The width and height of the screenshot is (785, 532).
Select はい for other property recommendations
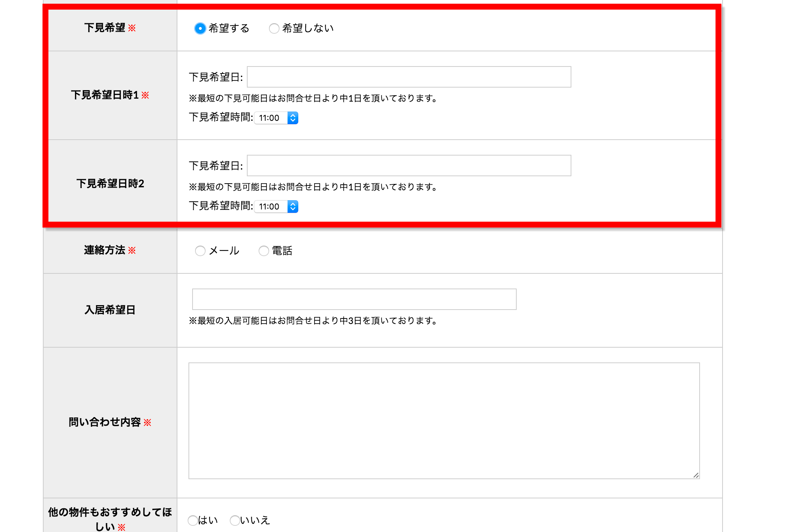coord(193,521)
